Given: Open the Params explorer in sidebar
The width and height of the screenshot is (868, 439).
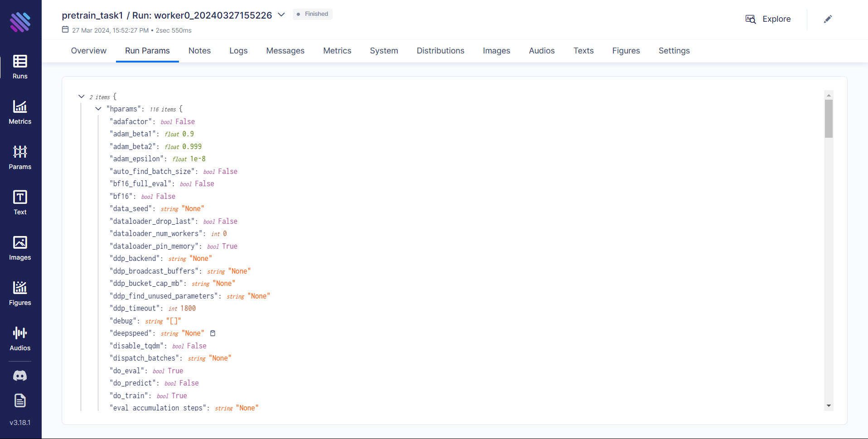Looking at the screenshot, I should [20, 157].
